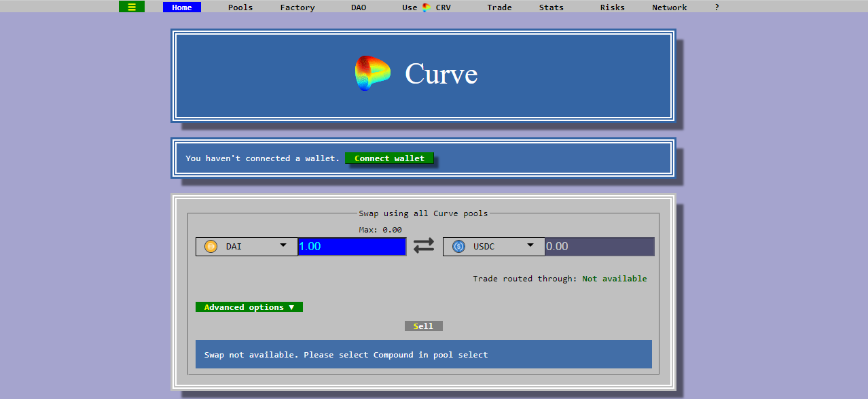Expand Advanced options
The width and height of the screenshot is (868, 399).
click(249, 307)
